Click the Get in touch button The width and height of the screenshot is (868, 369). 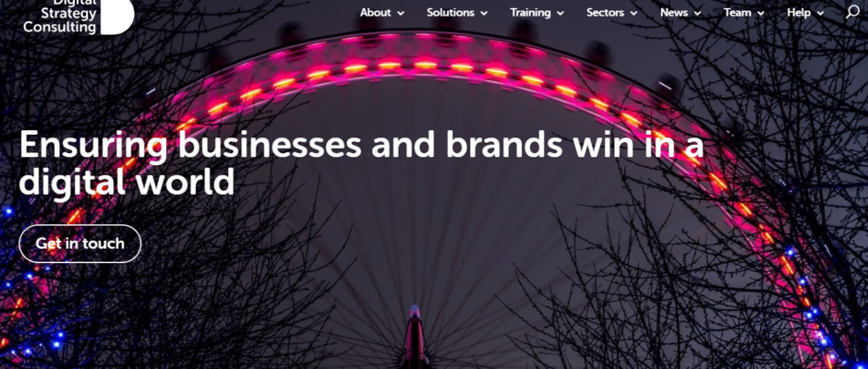[80, 244]
